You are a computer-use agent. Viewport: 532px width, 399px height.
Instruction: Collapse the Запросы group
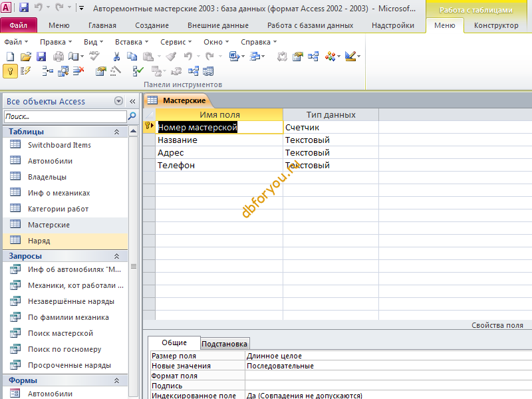tap(117, 256)
